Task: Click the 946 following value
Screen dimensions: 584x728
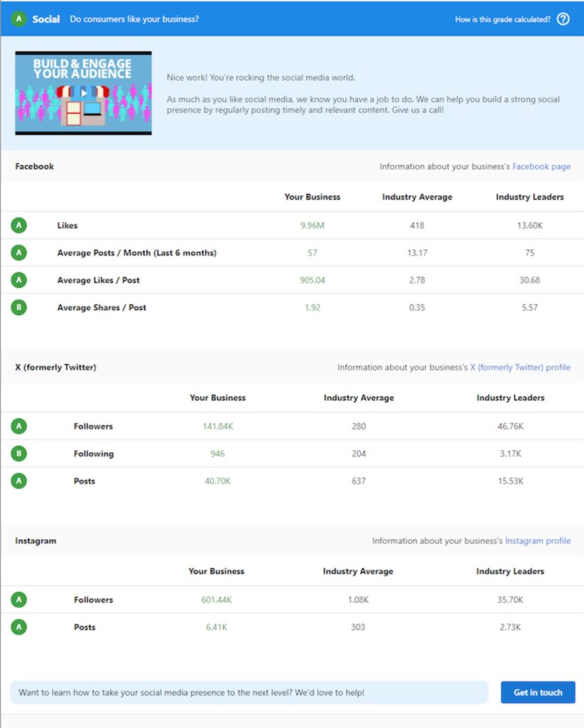Action: point(217,454)
